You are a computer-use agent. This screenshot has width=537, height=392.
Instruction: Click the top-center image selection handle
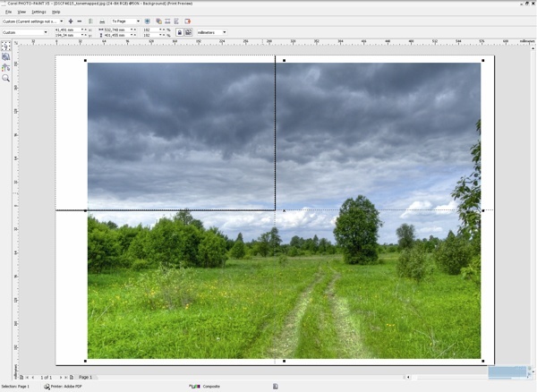[x=284, y=61]
